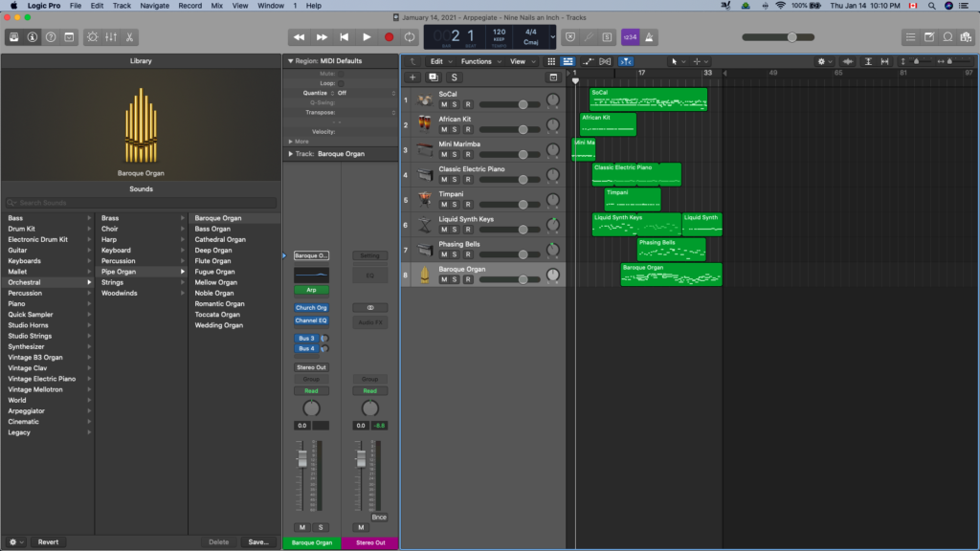Mute the SoCal track

click(x=444, y=104)
